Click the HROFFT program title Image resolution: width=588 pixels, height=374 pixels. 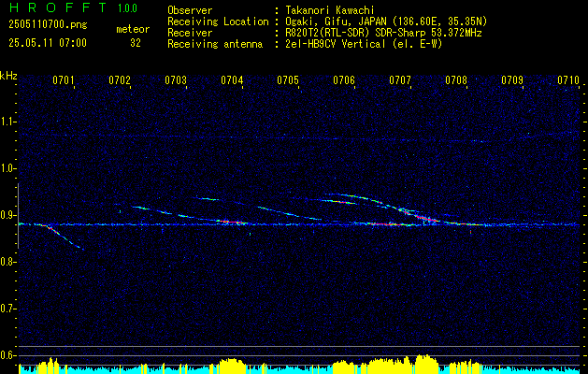(58, 7)
